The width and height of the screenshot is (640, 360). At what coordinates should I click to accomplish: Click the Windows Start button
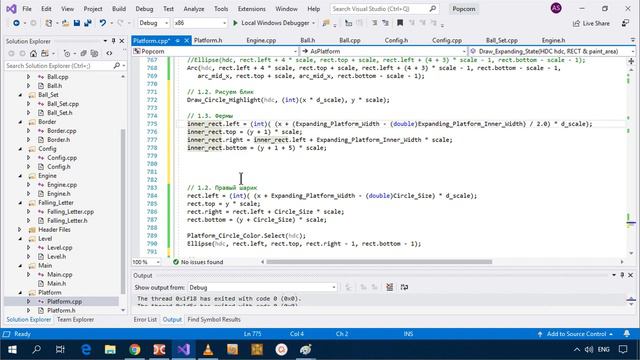point(12,350)
